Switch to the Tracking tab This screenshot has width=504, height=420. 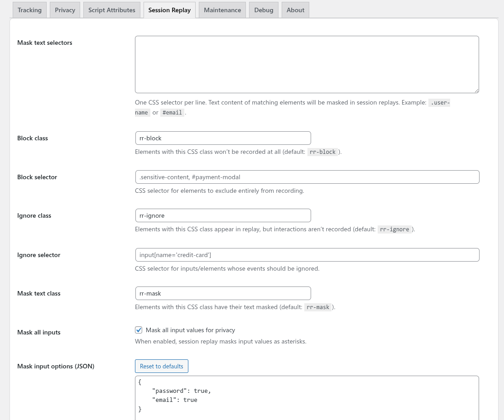(x=29, y=10)
